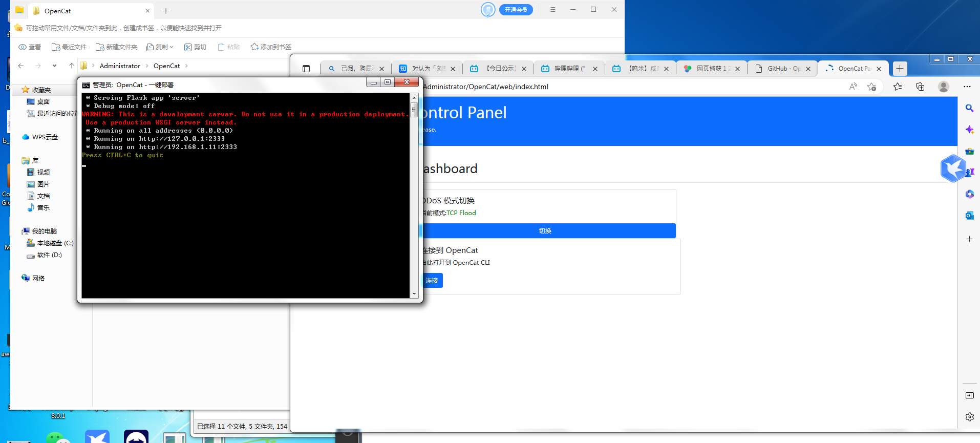Click the browser address bar URL
Image resolution: width=980 pixels, height=443 pixels.
point(485,87)
